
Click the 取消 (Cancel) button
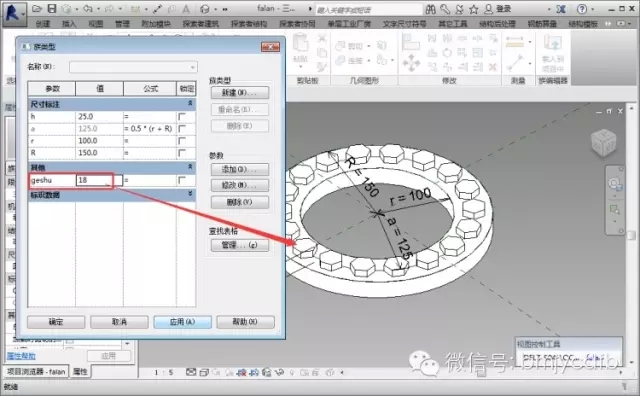click(119, 322)
